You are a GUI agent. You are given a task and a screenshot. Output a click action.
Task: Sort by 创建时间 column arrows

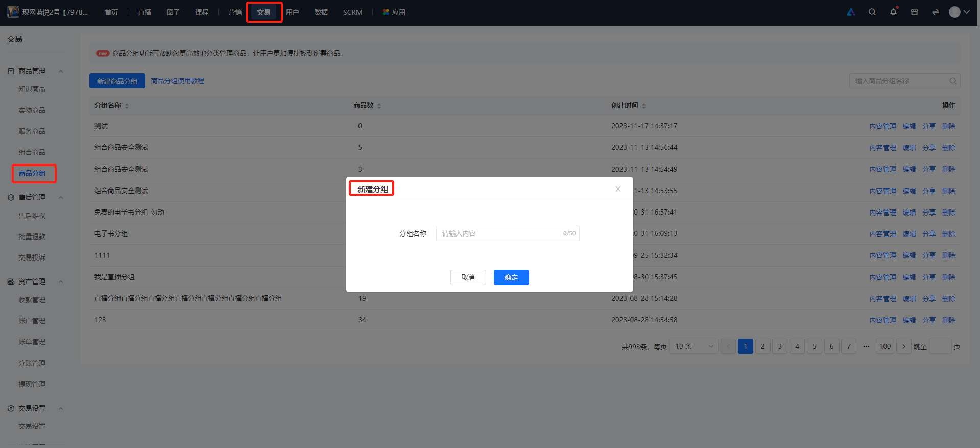click(643, 106)
